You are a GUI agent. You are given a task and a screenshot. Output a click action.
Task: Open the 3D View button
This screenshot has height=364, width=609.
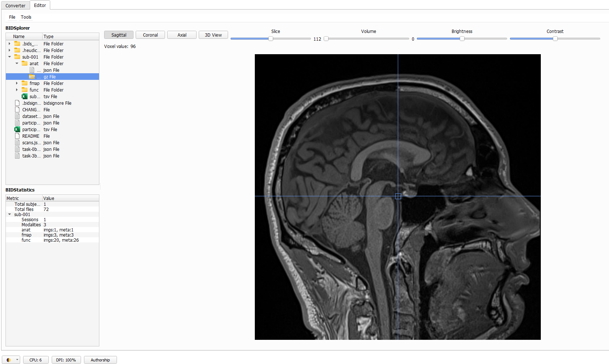(213, 35)
